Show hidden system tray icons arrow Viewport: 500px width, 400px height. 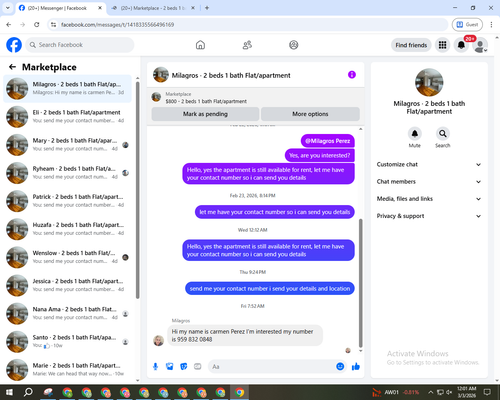(431, 392)
